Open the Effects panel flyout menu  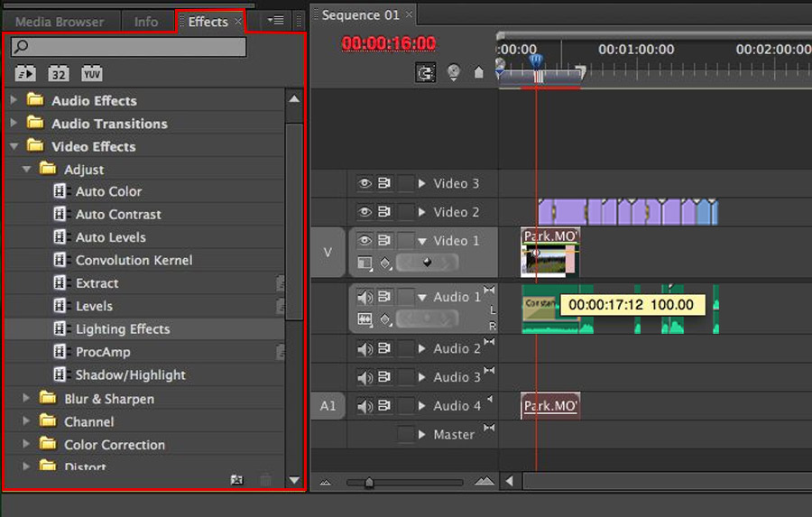[x=275, y=21]
